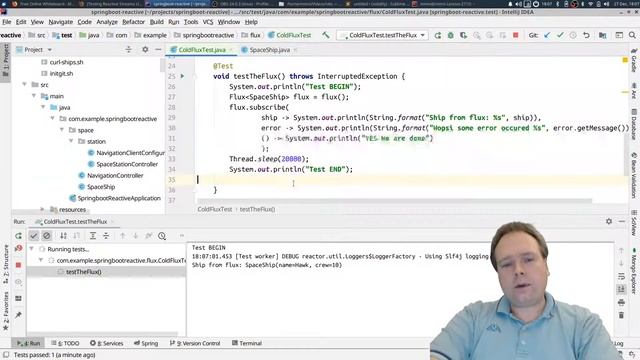The height and width of the screenshot is (360, 640).
Task: Open the Version Control tool window tab
Action: click(195, 343)
